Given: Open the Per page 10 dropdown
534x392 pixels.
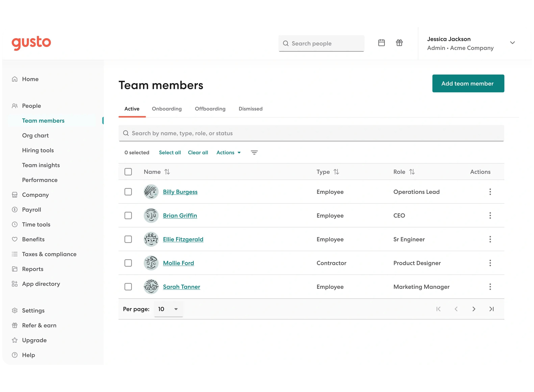Looking at the screenshot, I should [x=168, y=309].
